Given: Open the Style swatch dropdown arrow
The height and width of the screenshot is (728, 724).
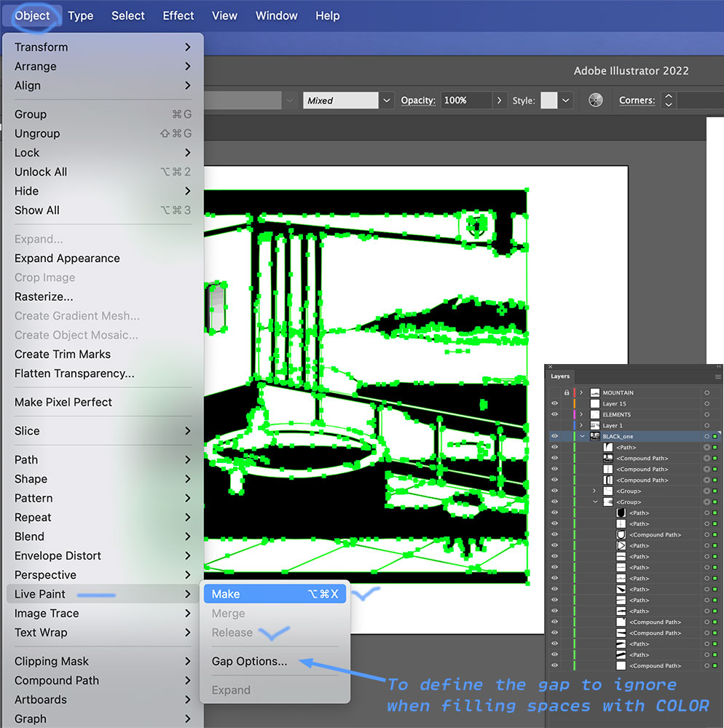Looking at the screenshot, I should tap(566, 100).
